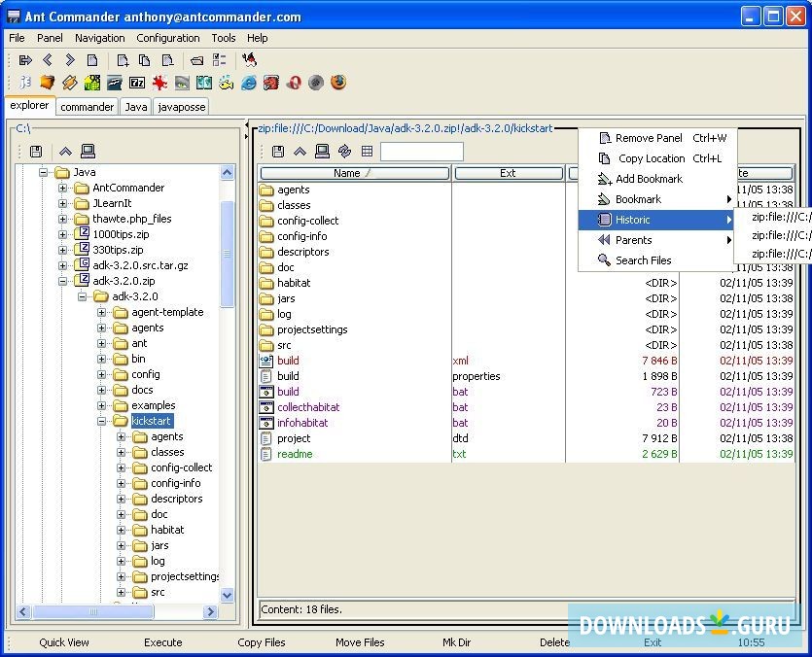Switch to the javaposse tab
812x657 pixels.
181,107
